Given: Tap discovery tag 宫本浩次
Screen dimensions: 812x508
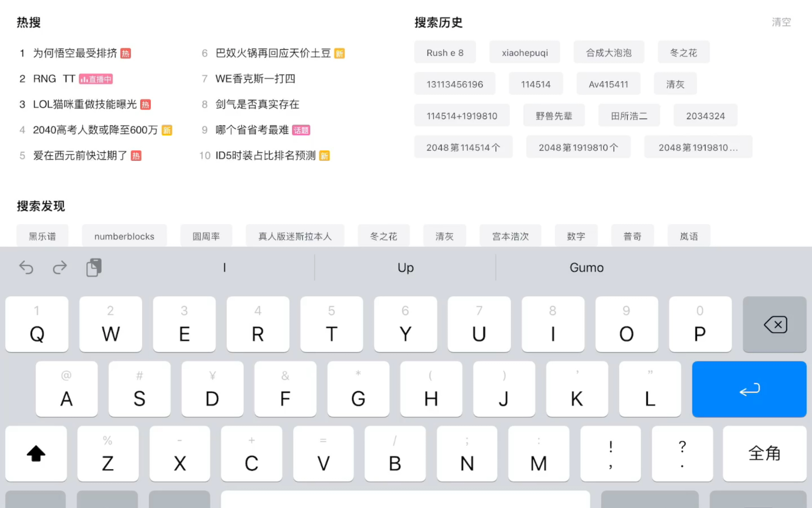Looking at the screenshot, I should click(510, 236).
